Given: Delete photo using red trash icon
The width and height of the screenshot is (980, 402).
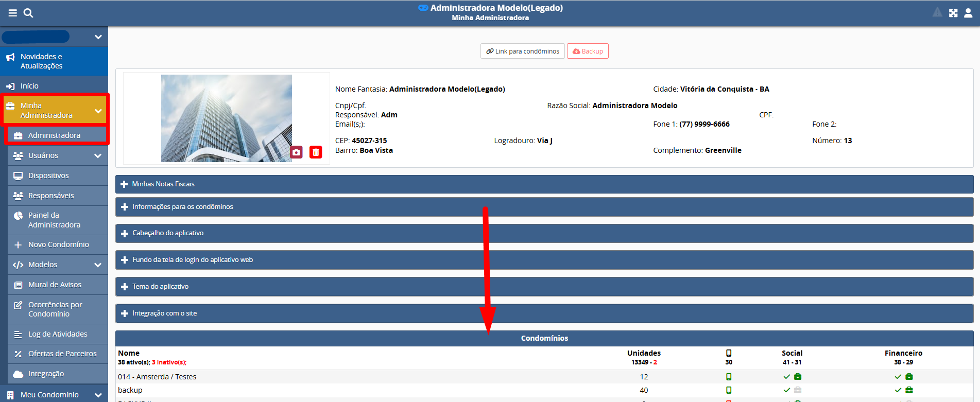Looking at the screenshot, I should pyautogui.click(x=316, y=152).
